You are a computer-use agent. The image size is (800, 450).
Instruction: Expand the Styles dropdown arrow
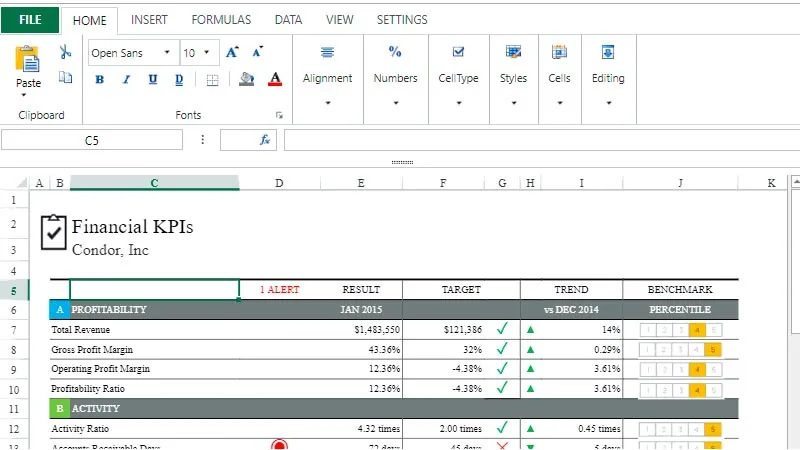tap(514, 103)
